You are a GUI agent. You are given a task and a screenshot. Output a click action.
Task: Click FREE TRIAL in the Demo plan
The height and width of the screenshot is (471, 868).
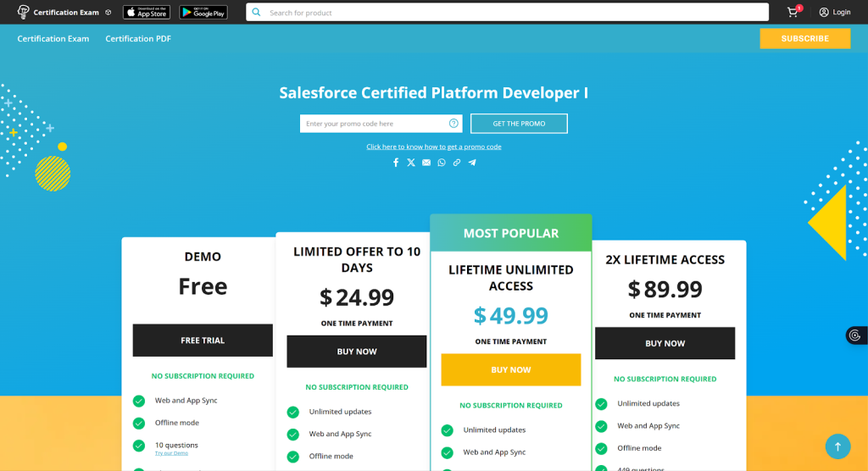tap(203, 341)
